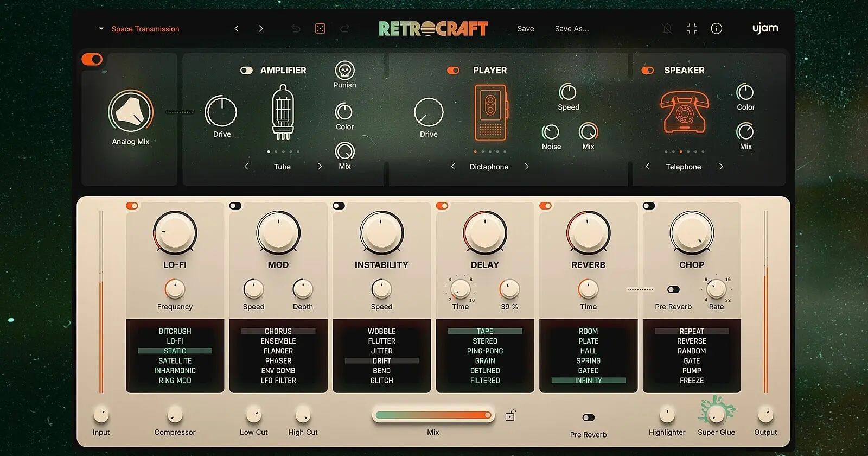
Task: Select previous amplifier type before Tube
Action: (246, 167)
